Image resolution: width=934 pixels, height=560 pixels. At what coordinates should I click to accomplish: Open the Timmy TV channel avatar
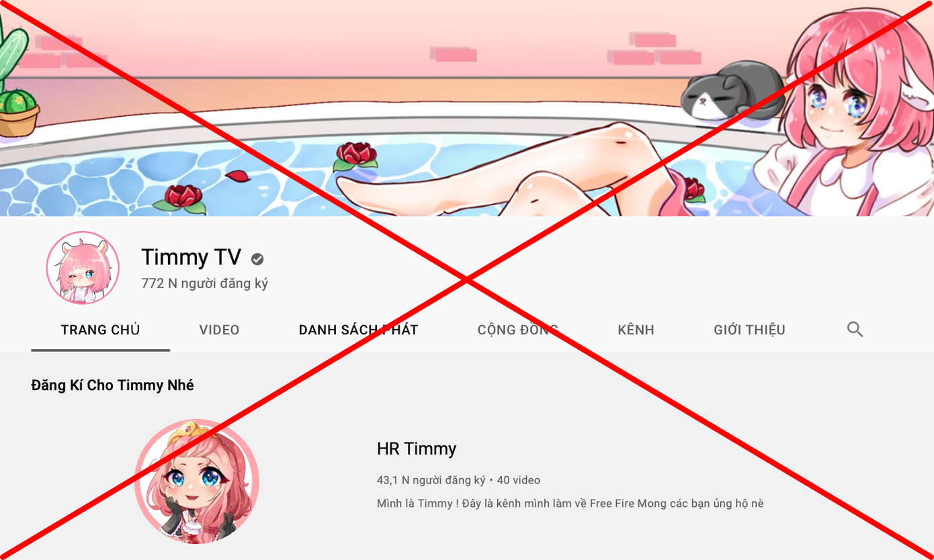83,267
